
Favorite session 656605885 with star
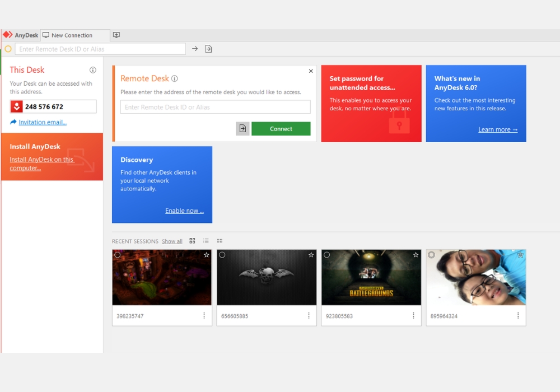pyautogui.click(x=311, y=255)
